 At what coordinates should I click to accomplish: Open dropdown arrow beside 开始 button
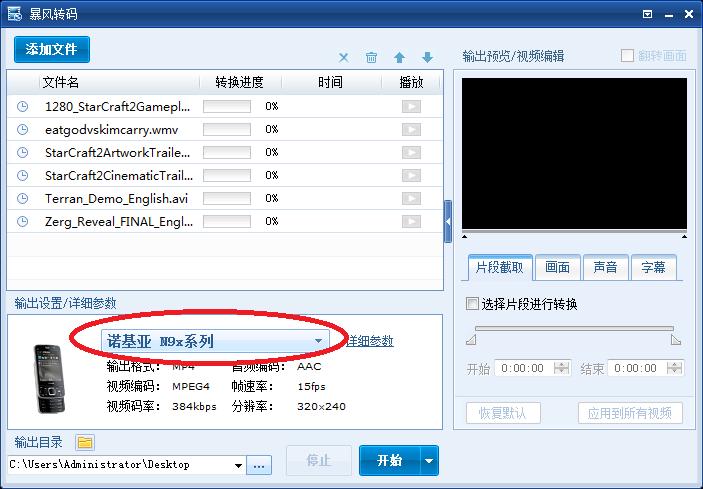coord(430,460)
